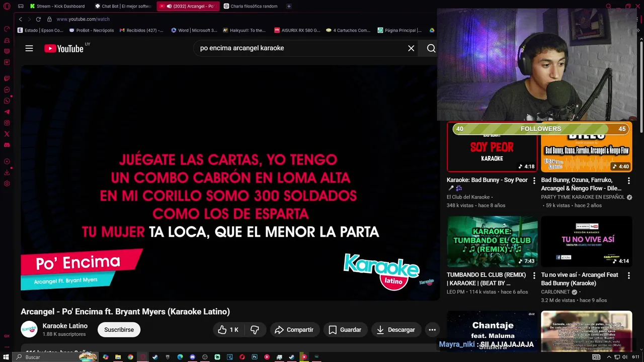Click the karaoke video player
This screenshot has height=362, width=644.
point(230,184)
